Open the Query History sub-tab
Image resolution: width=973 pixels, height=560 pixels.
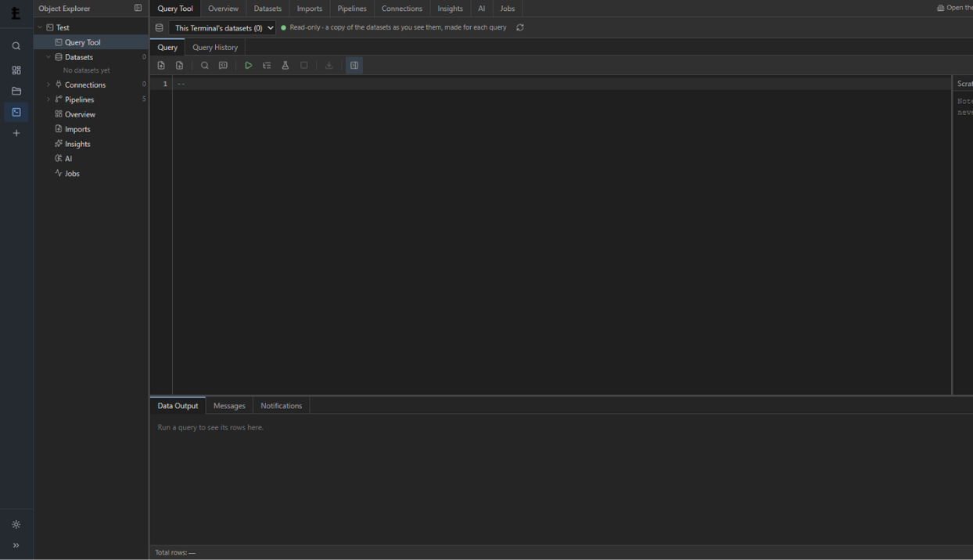pos(215,47)
